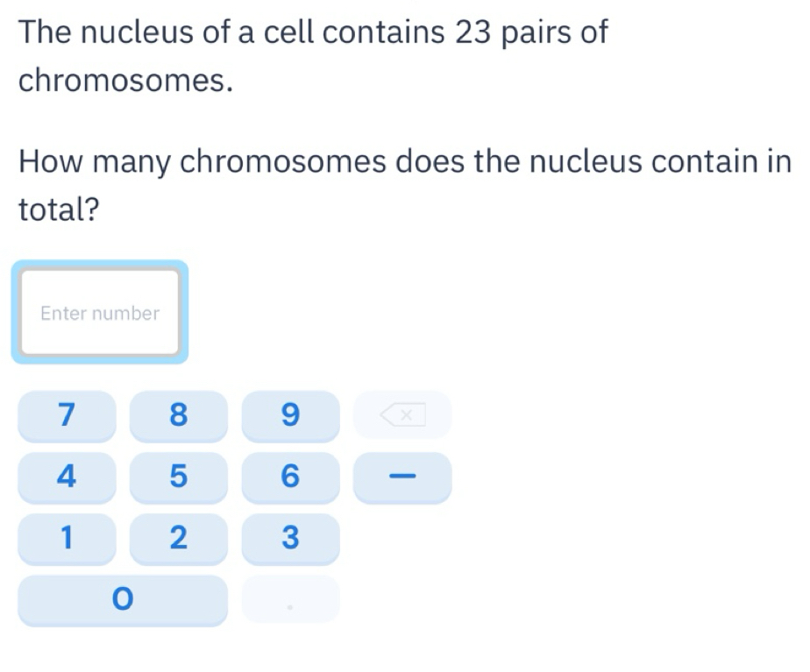Tap the number 6 key
The height and width of the screenshot is (672, 810).
(290, 477)
